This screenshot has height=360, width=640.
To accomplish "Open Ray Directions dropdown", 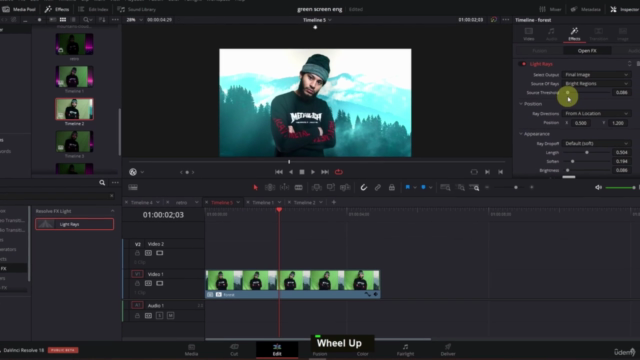I will [596, 113].
